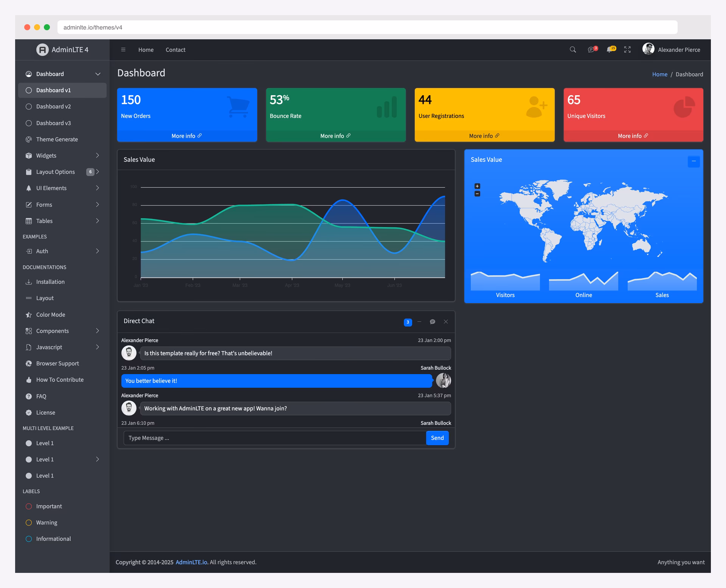Select first Level 1 item
Viewport: 726px width, 588px height.
click(x=62, y=443)
